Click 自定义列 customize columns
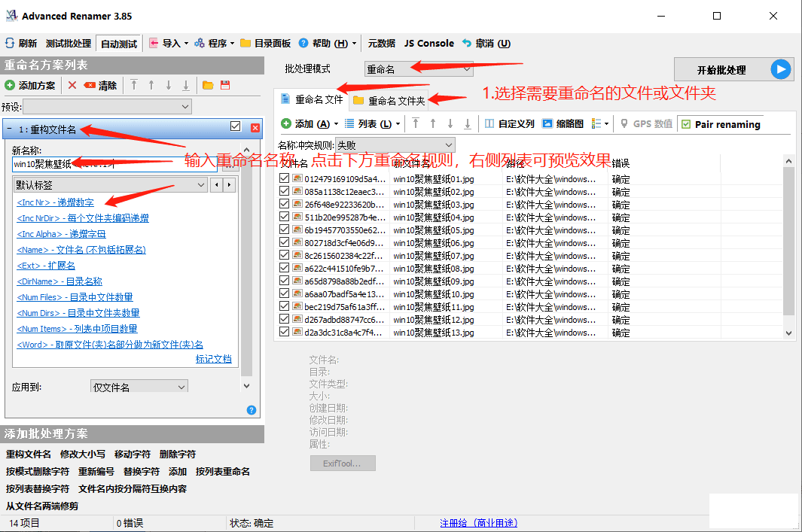The width and height of the screenshot is (802, 532). (x=509, y=123)
